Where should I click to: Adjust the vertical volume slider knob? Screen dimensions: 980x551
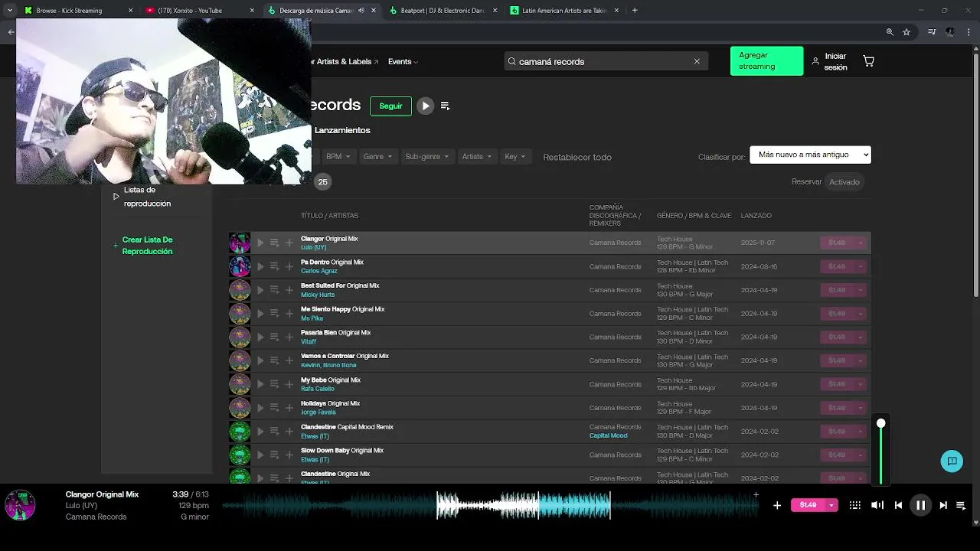[881, 423]
